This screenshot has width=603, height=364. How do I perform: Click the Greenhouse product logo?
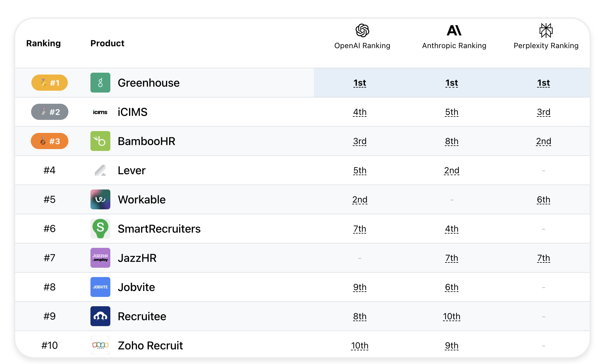(x=100, y=83)
